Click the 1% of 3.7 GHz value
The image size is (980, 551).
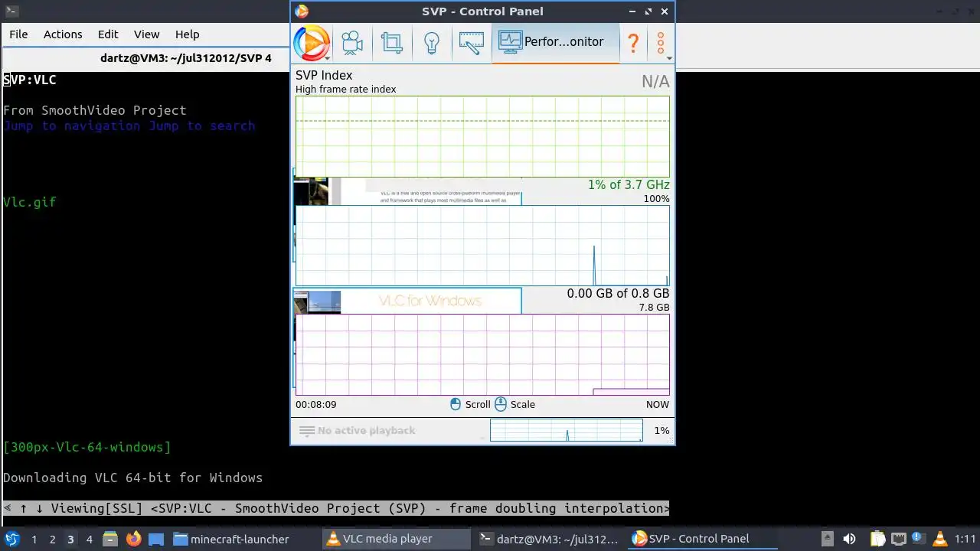click(629, 185)
